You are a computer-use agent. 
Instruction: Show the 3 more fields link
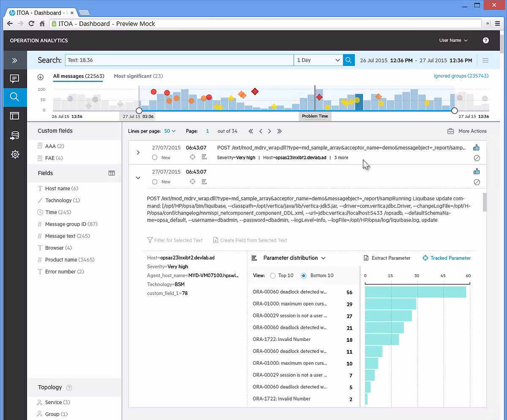341,158
